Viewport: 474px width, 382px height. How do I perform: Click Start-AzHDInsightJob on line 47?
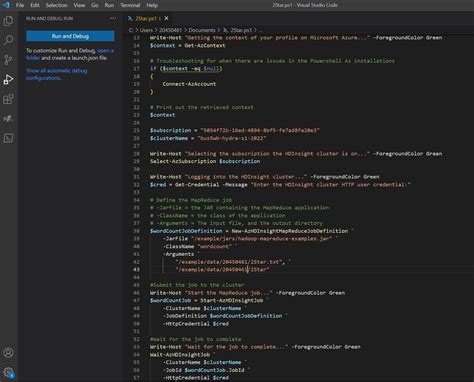tap(231, 300)
